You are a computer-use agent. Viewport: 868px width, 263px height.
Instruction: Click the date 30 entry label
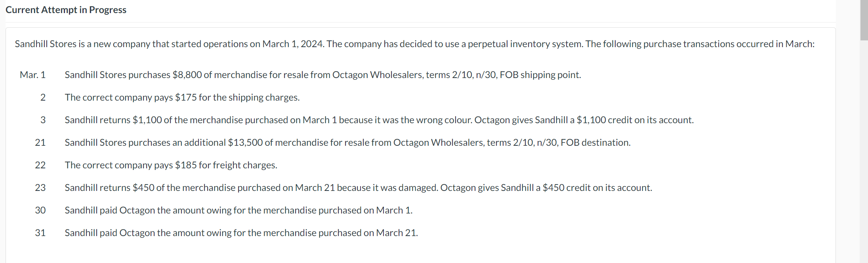tap(40, 210)
